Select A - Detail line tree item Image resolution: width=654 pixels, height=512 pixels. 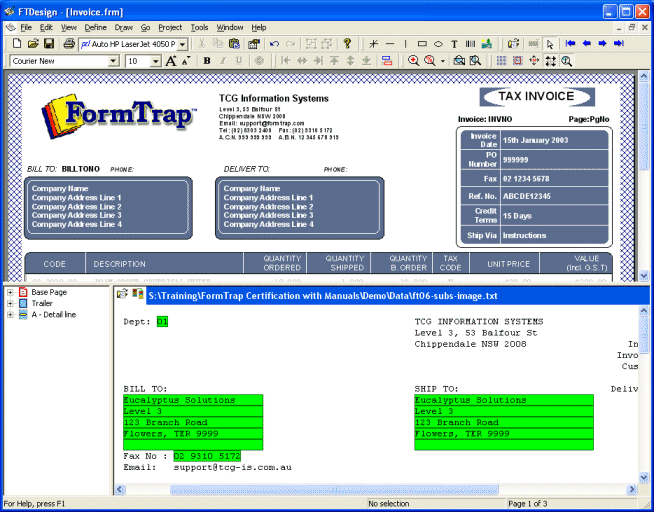pos(54,315)
